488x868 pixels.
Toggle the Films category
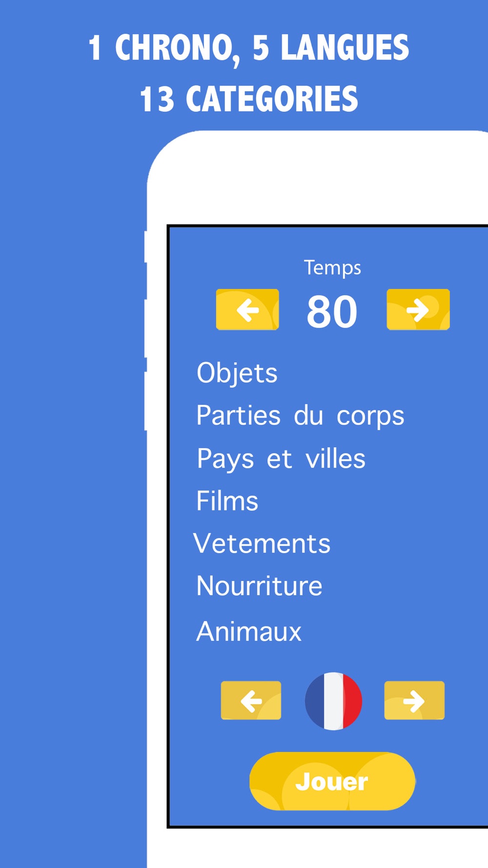coord(227,501)
